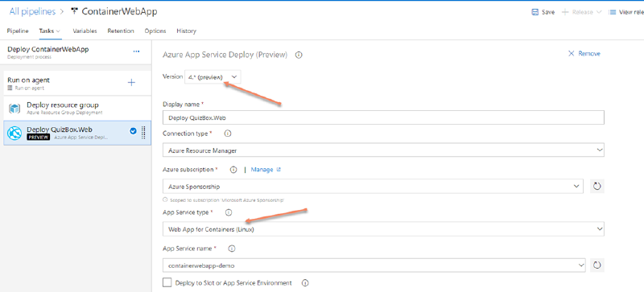Open the Tasks tab
This screenshot has width=644, height=292.
pyautogui.click(x=50, y=31)
